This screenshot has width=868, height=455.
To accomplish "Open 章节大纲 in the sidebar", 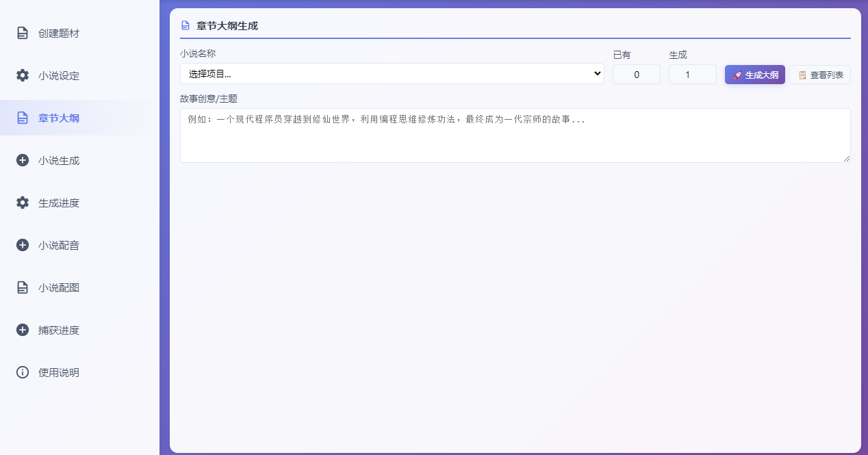I will (x=59, y=118).
